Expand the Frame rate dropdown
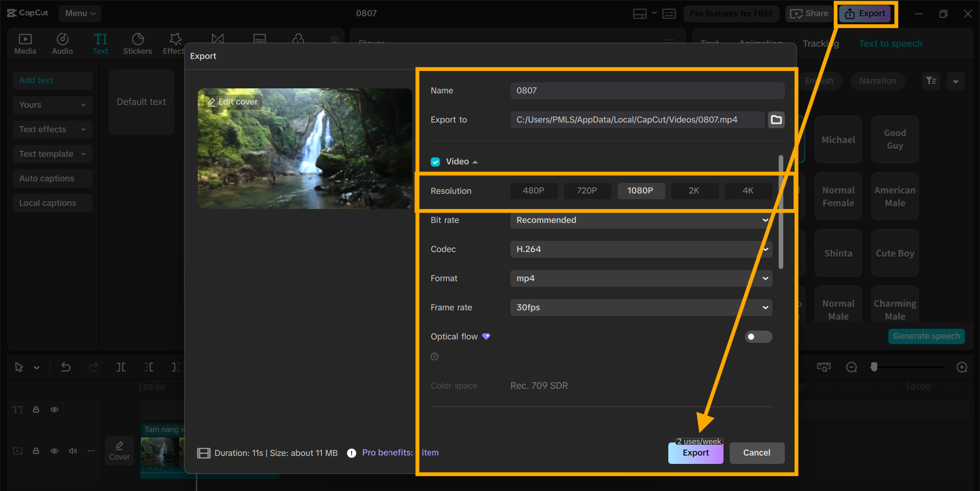 (x=641, y=308)
